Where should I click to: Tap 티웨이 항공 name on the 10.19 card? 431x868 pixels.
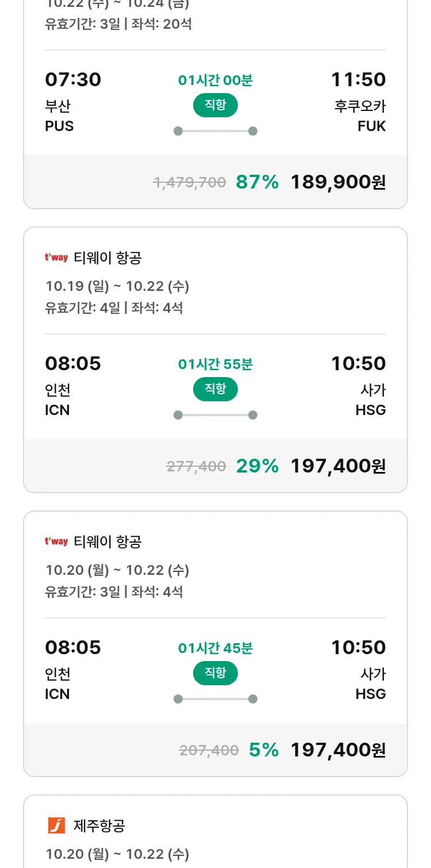[107, 258]
